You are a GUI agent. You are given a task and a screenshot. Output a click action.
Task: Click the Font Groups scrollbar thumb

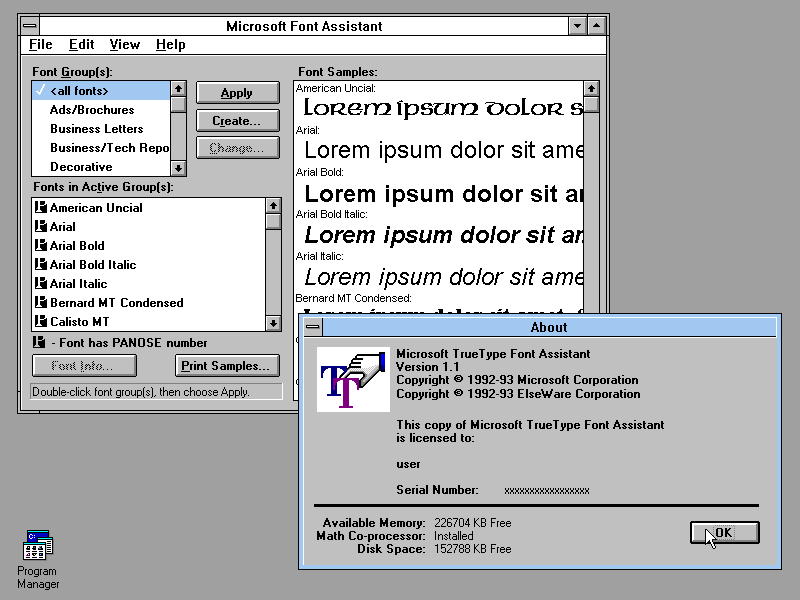coord(178,105)
